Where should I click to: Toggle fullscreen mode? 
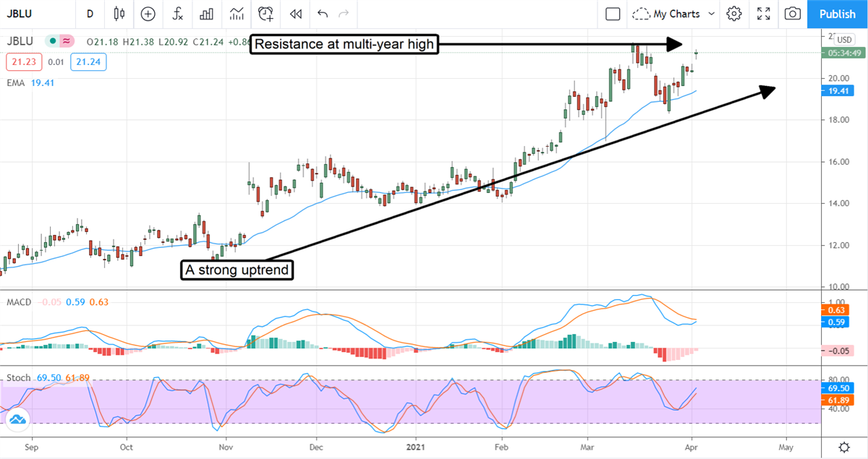[763, 14]
